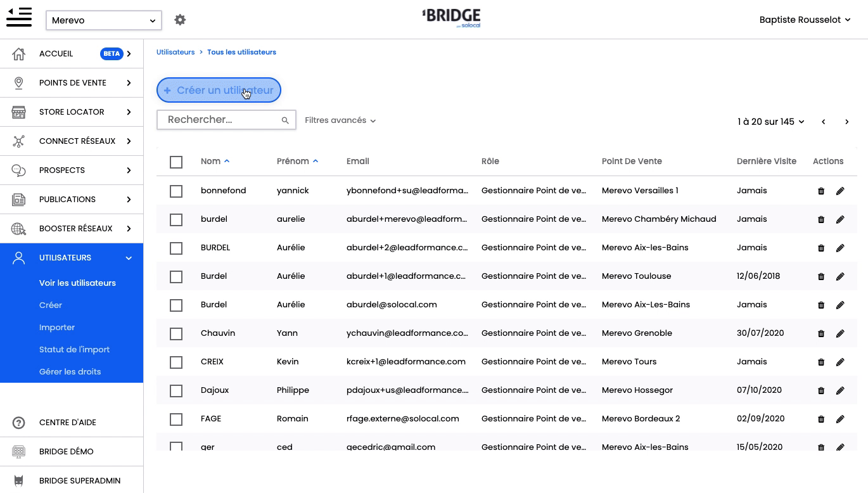Click the Booster Réseaux menu label
The height and width of the screenshot is (493, 868).
tap(76, 229)
